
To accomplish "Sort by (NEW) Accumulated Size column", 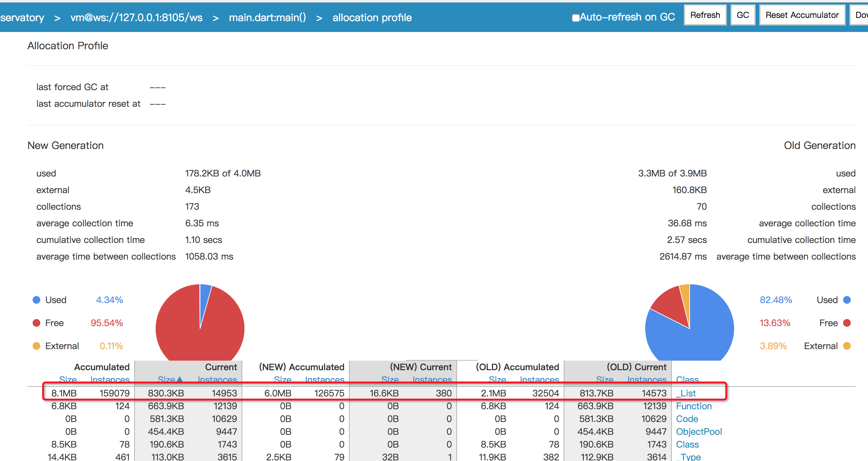I will (x=283, y=379).
